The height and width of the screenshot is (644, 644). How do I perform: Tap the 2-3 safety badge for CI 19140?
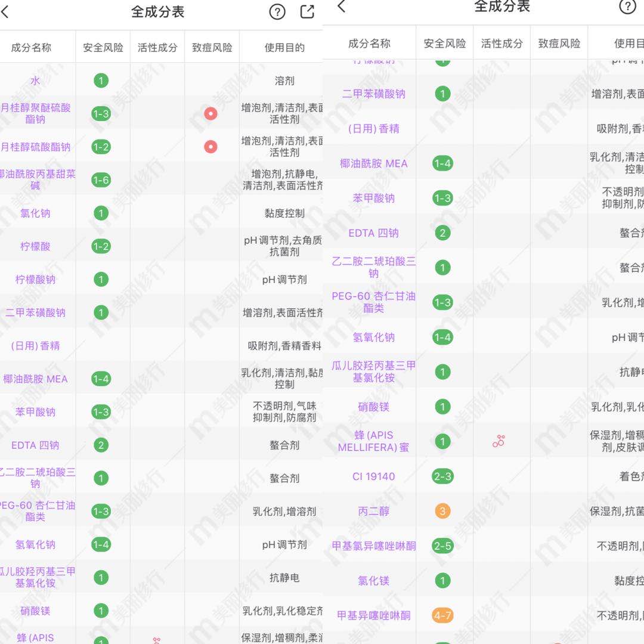click(x=442, y=477)
